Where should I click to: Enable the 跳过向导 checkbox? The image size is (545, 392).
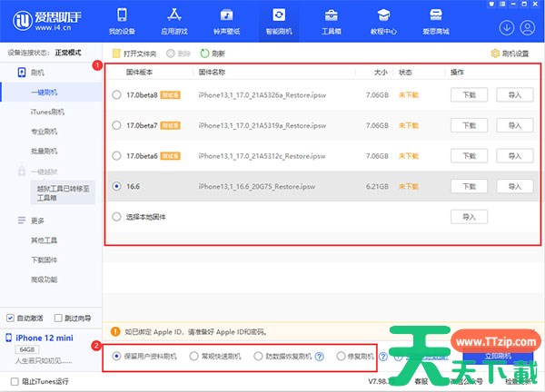click(x=56, y=318)
